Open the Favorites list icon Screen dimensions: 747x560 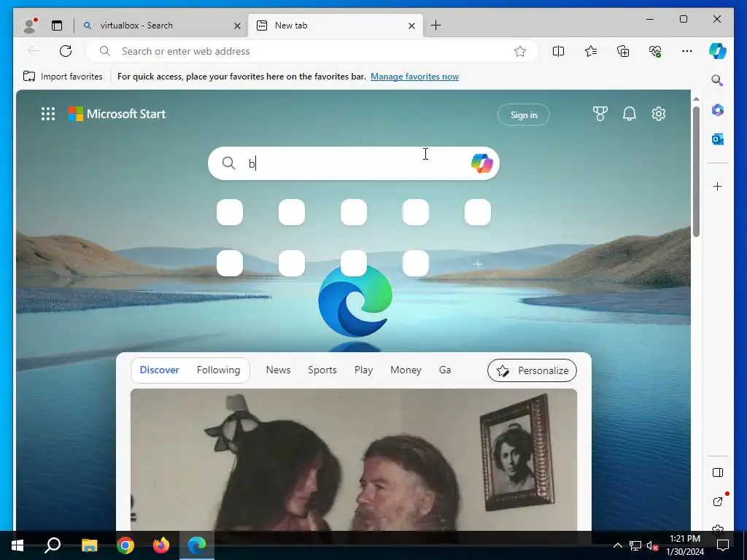coord(591,51)
